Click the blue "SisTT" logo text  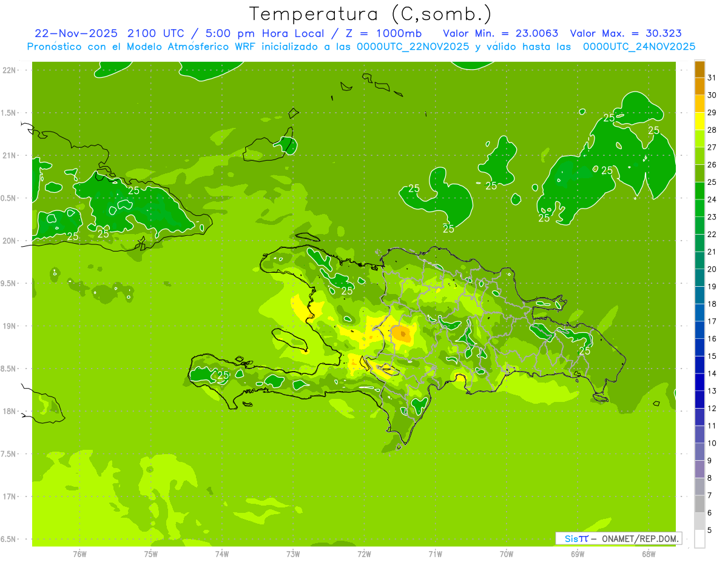click(x=576, y=538)
